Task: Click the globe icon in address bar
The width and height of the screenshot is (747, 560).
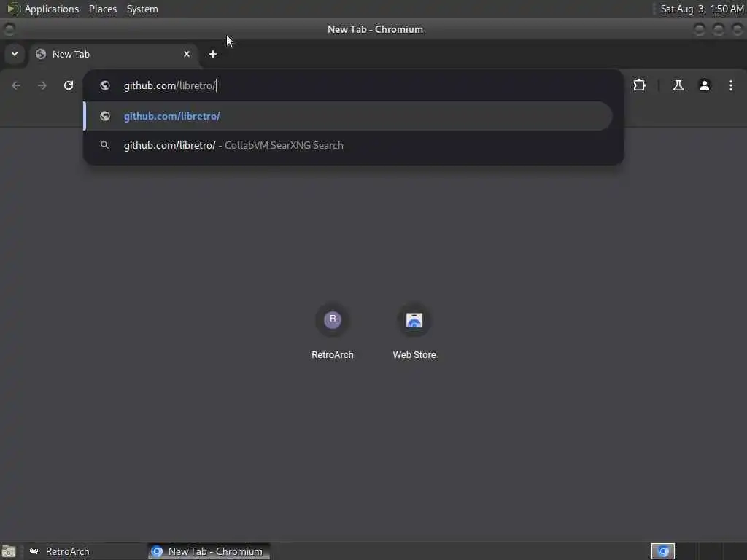Action: (x=105, y=85)
